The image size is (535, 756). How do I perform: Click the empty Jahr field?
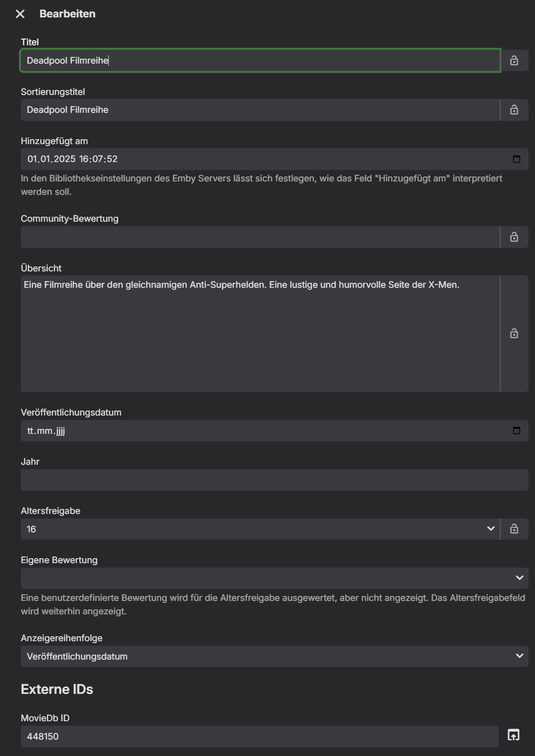[x=274, y=480]
